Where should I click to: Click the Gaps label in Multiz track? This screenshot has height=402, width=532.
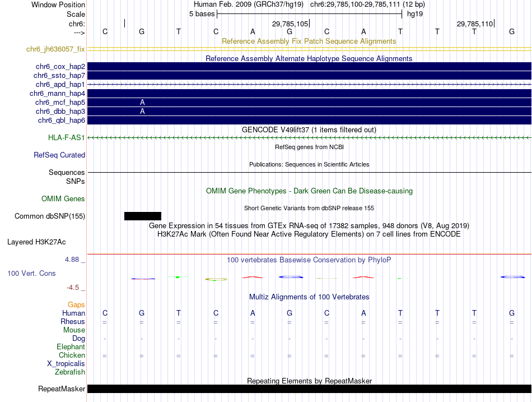pos(76,305)
